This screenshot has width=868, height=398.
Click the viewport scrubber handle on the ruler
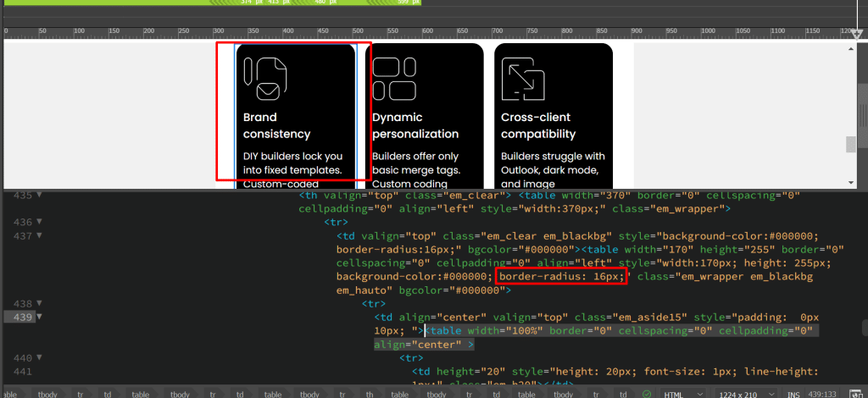point(858,36)
